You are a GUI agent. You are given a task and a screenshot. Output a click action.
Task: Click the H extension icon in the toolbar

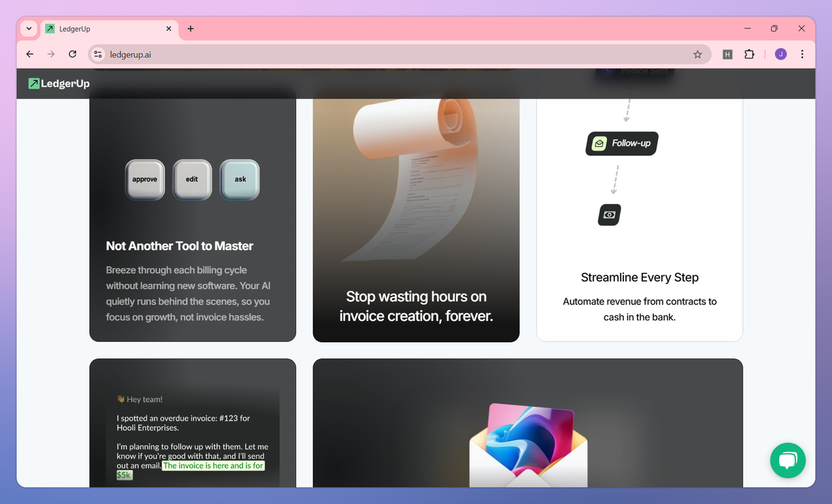click(727, 54)
